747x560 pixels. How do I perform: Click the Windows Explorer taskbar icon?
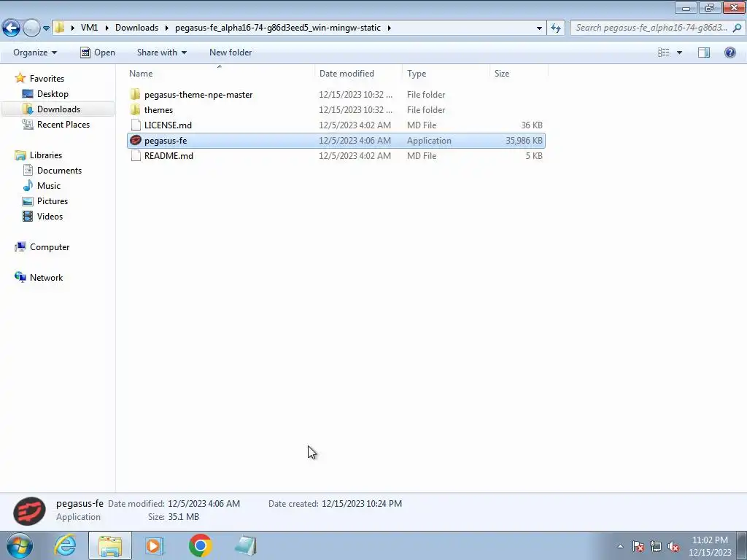click(x=110, y=545)
